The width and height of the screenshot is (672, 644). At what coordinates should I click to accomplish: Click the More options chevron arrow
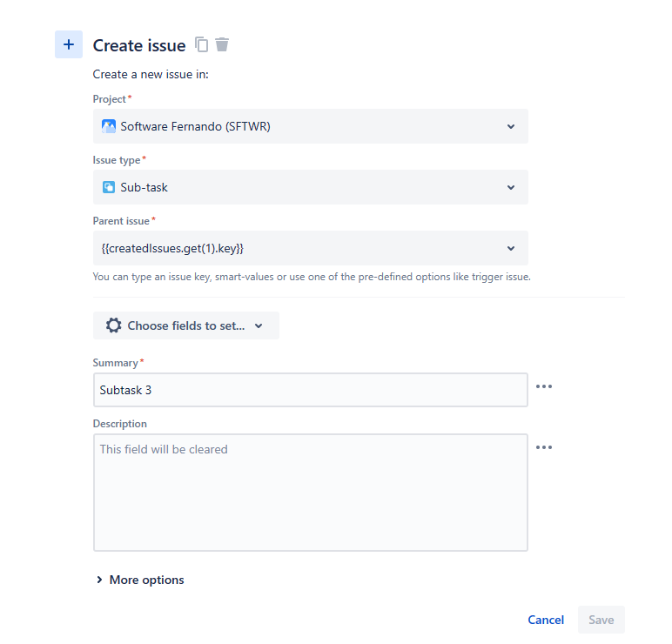[99, 580]
